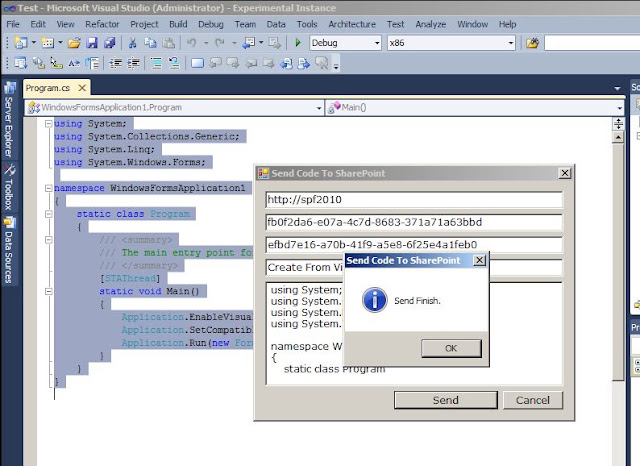Screen dimensions: 640x466
Task: Click the Add New Item toolbar icon
Action: point(47,42)
